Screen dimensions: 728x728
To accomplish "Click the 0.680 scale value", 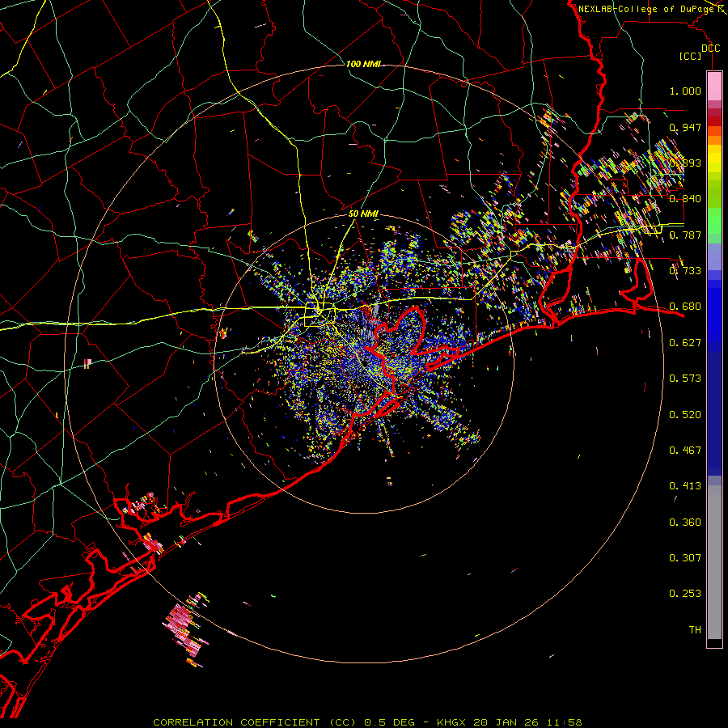I will pos(685,307).
